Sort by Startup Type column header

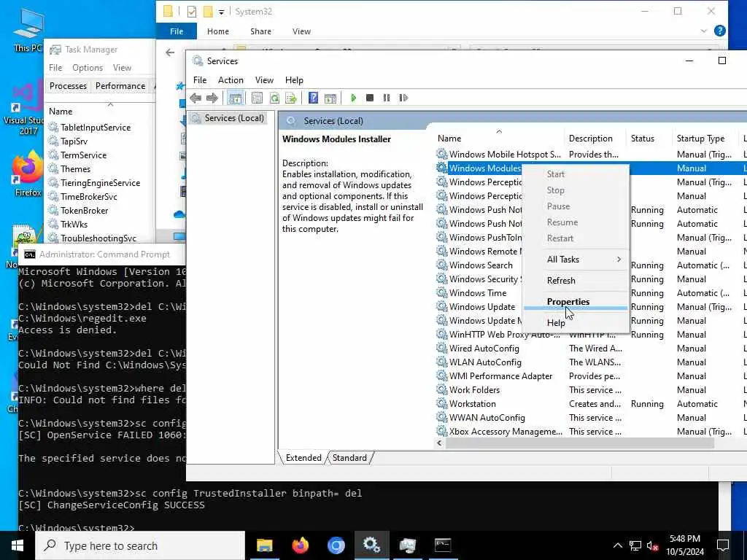click(x=705, y=139)
